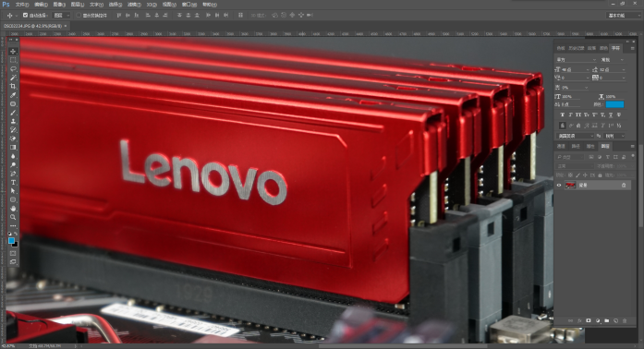Open the File menu
Image resolution: width=644 pixels, height=349 pixels.
click(x=22, y=5)
